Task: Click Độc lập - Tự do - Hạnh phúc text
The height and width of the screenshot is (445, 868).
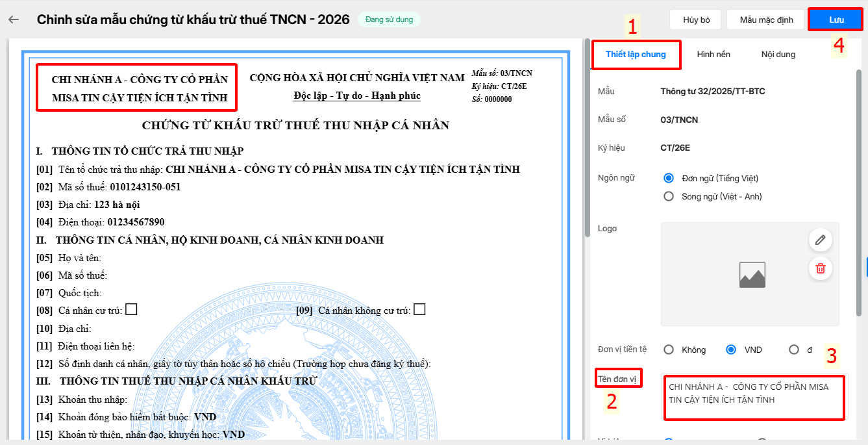Action: pos(357,96)
